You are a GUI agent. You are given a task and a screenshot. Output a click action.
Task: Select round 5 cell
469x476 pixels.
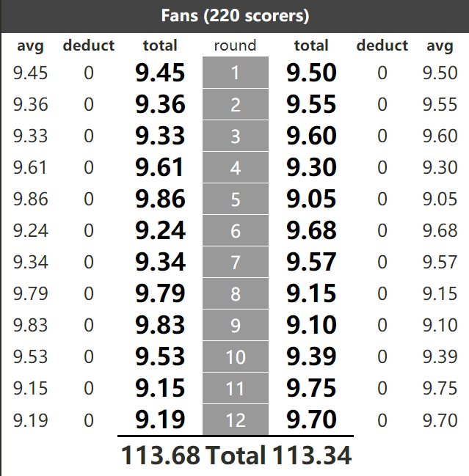click(x=236, y=199)
